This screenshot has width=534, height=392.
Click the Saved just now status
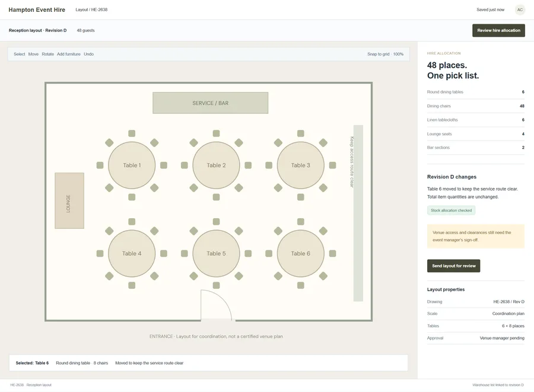pos(491,10)
